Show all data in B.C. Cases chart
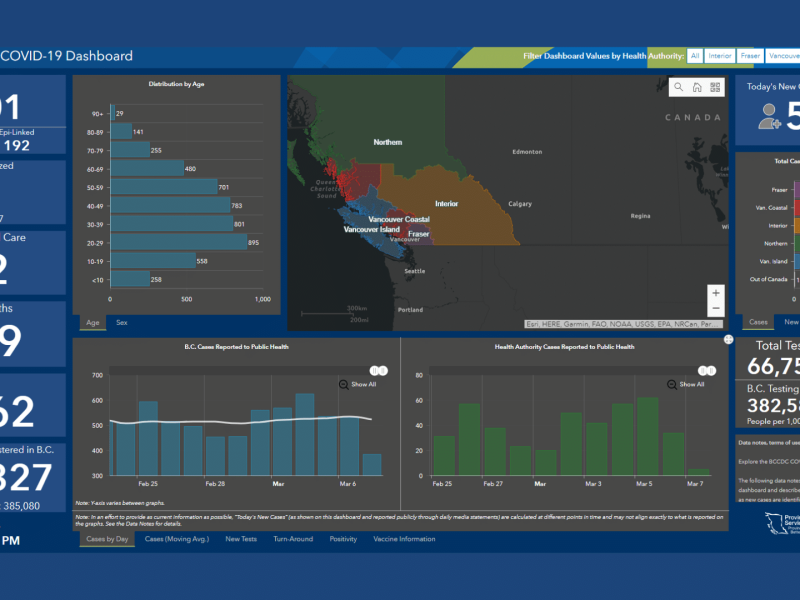 tap(364, 384)
